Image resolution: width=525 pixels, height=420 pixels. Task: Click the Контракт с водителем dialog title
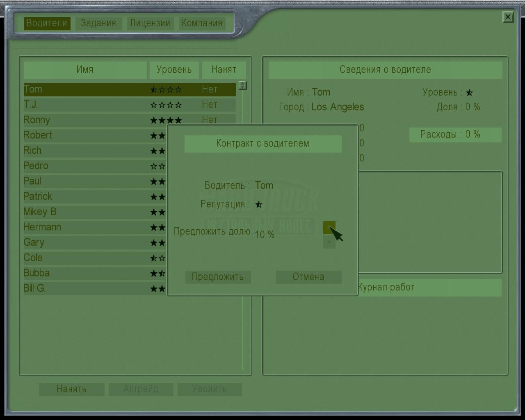coord(263,144)
